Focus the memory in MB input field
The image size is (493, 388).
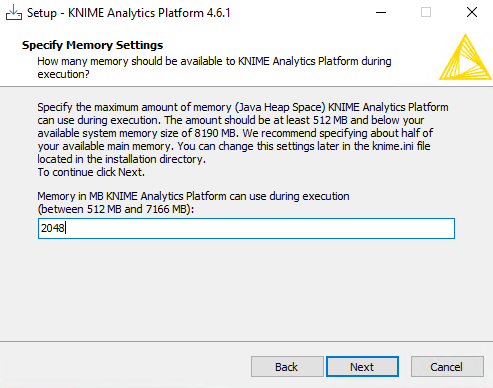click(246, 228)
